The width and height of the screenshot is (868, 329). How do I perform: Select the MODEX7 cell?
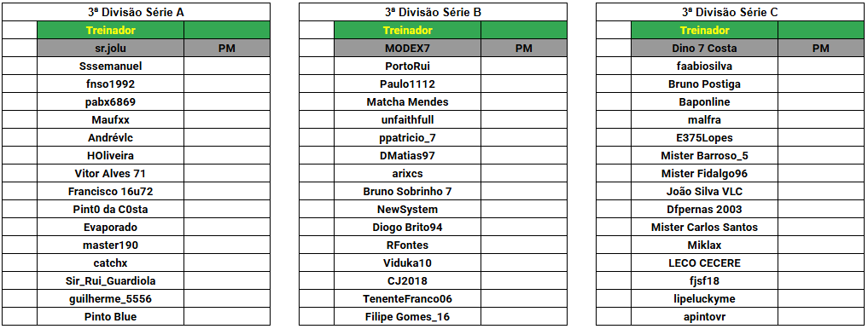click(407, 48)
